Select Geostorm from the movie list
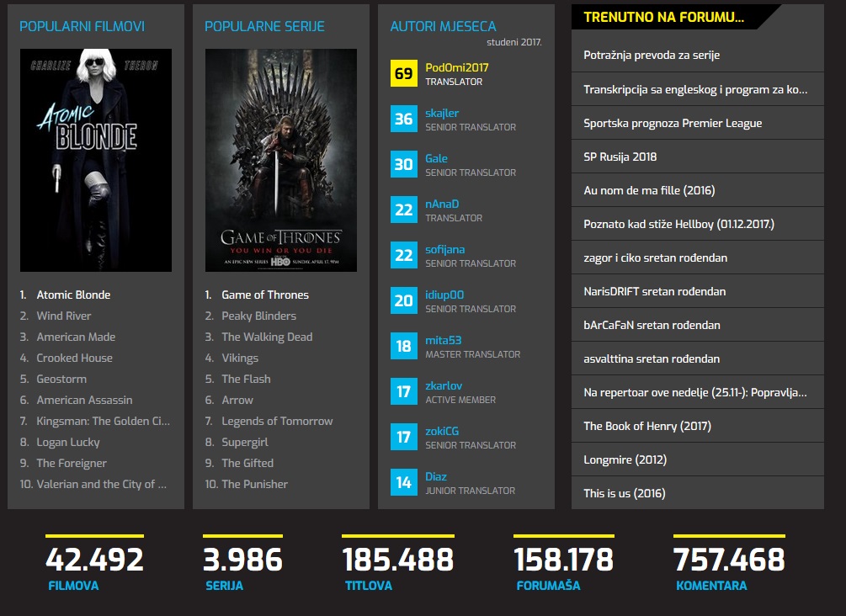This screenshot has width=846, height=616. click(61, 379)
